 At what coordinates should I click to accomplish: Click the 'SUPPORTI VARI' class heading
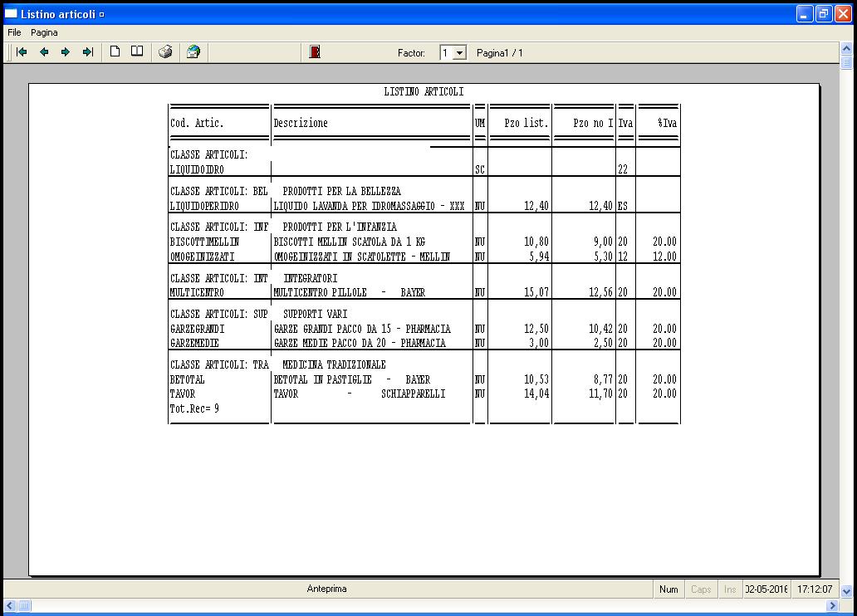tap(316, 315)
